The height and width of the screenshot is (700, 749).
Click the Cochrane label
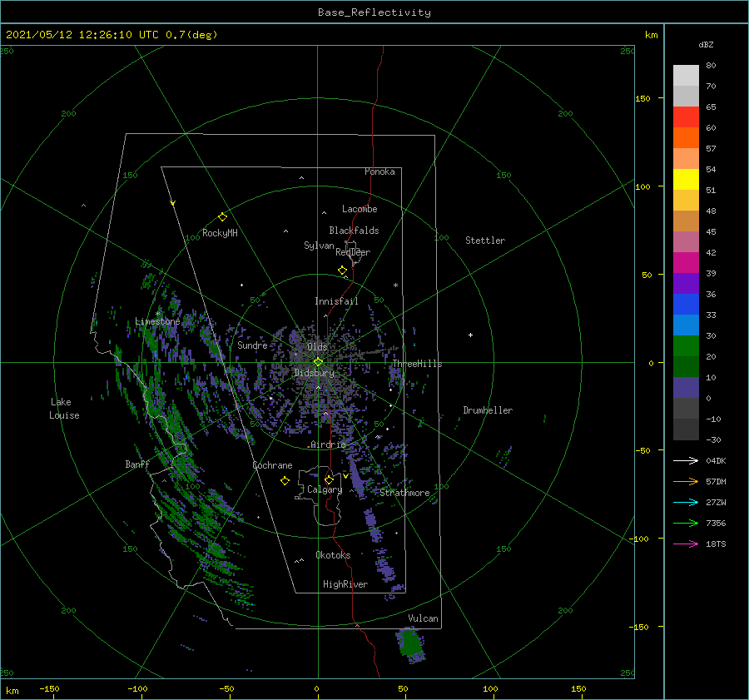point(272,465)
